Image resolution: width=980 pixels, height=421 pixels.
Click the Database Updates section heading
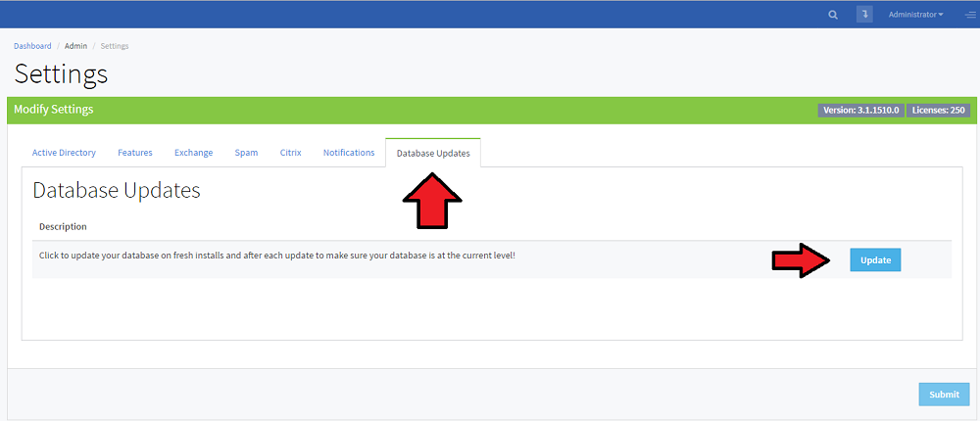pos(117,191)
